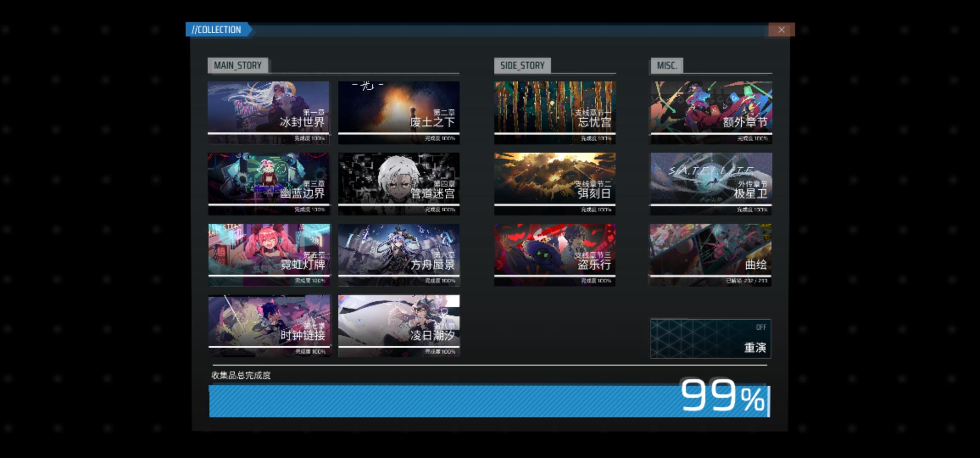Open side story 弭刻日 card

[555, 184]
